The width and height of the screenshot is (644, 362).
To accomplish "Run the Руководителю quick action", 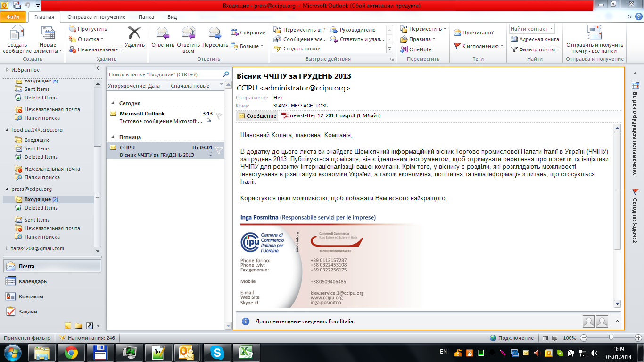I will pos(353,30).
